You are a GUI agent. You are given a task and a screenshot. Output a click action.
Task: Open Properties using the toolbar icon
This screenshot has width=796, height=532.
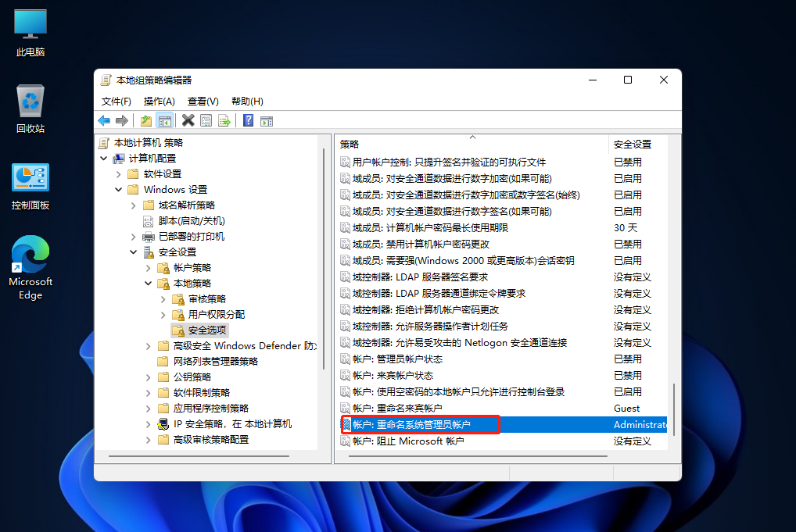pos(206,120)
